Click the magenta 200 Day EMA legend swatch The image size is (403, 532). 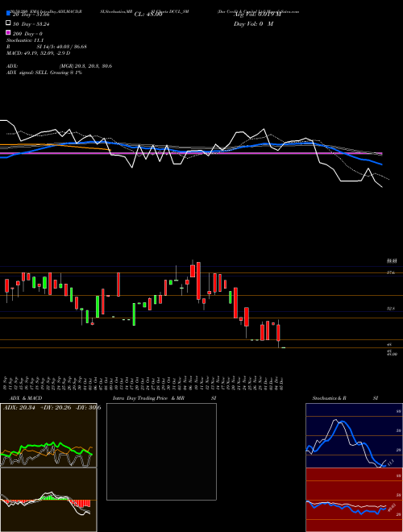click(8, 32)
